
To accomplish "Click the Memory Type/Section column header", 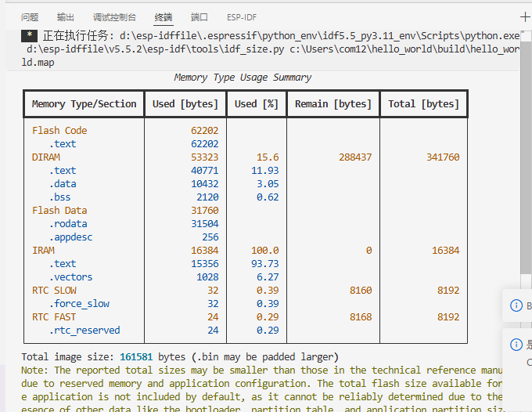I will pos(84,103).
